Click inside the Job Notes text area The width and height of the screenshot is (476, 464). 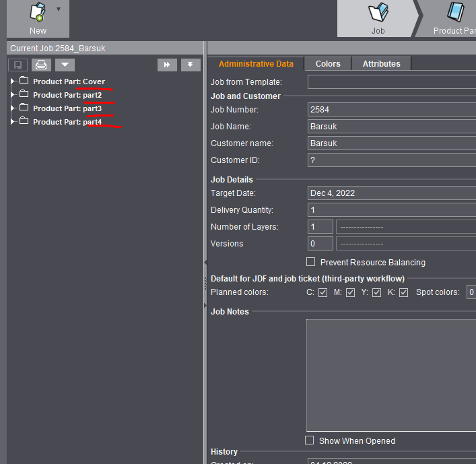391,375
